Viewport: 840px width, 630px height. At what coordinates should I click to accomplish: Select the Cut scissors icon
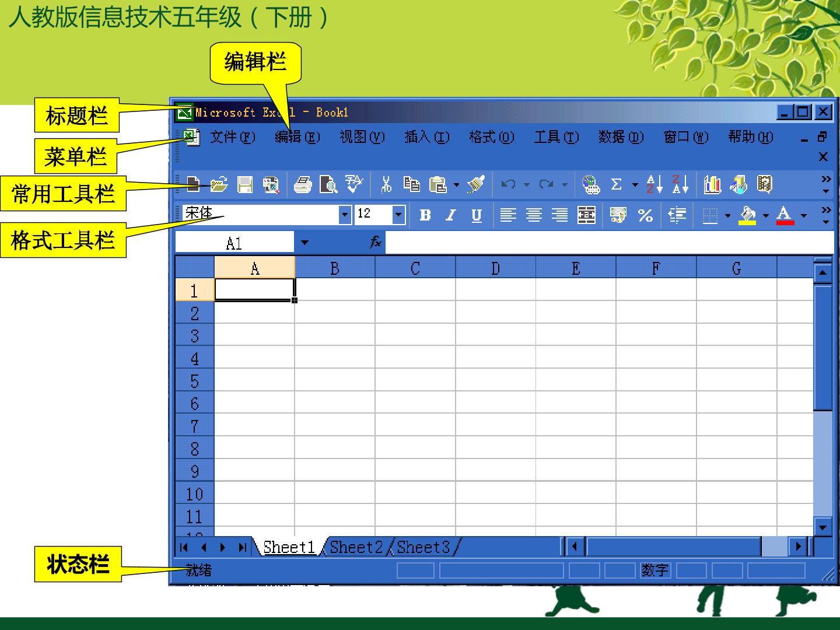point(386,185)
